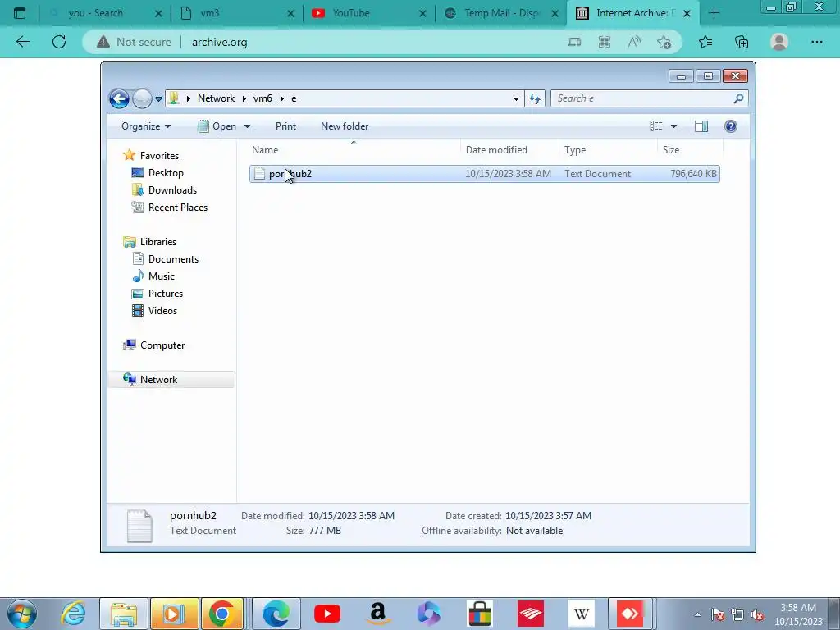Open the Music library
Image resolution: width=840 pixels, height=630 pixels.
[161, 276]
